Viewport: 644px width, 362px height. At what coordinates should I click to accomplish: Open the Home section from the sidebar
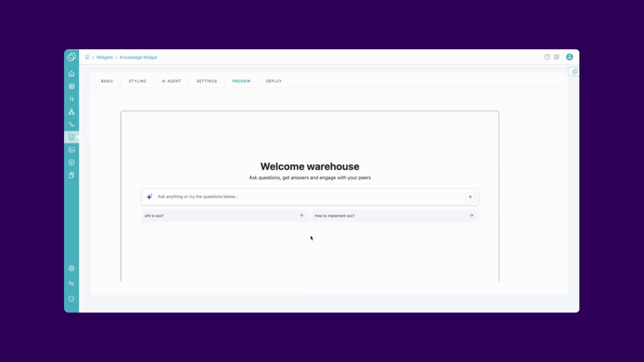(x=71, y=74)
